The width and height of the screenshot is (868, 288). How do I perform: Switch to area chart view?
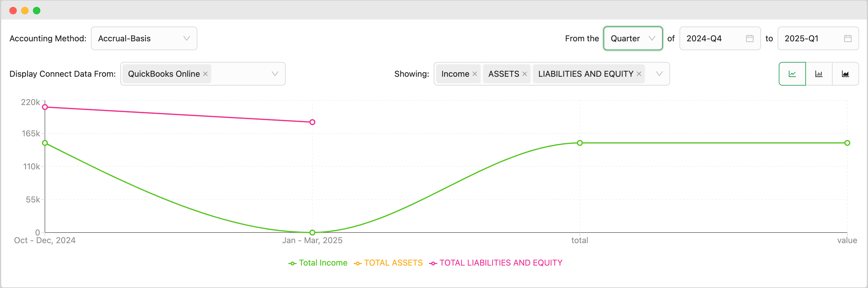click(845, 74)
